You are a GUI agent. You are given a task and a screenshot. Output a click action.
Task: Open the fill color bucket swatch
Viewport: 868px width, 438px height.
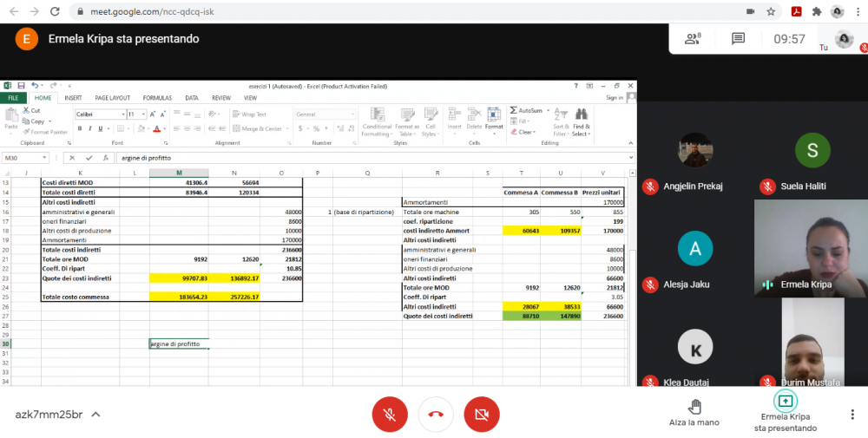tap(141, 129)
